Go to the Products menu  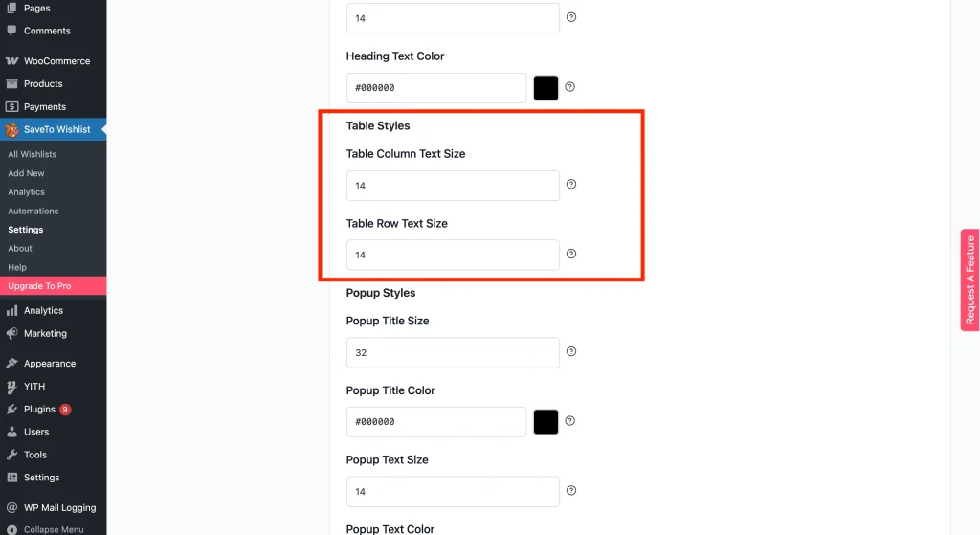pos(43,84)
